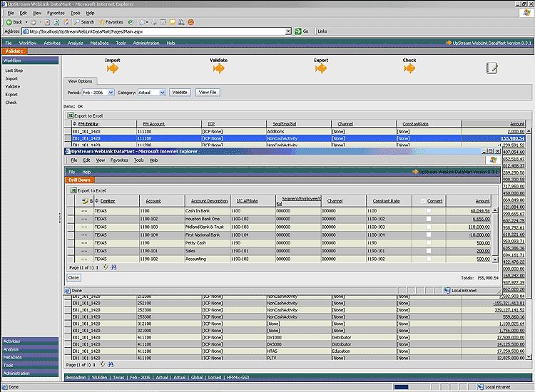
Task: Sort by the Account Description column header
Action: point(209,201)
